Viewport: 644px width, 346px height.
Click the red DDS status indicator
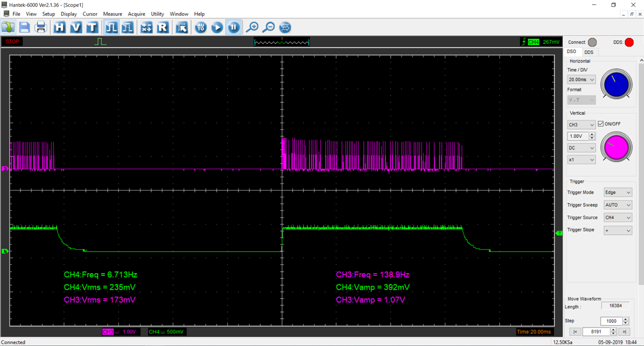629,42
